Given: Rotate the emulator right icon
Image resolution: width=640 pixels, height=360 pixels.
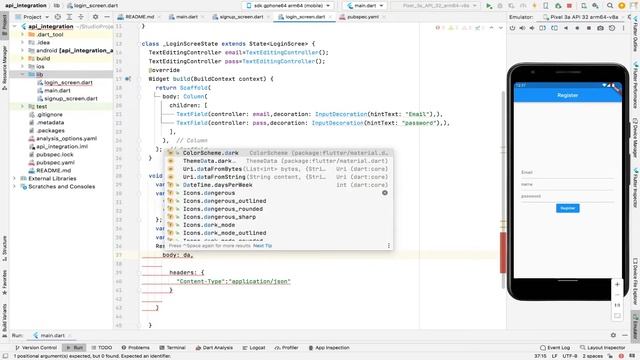Looking at the screenshot, I should (x=554, y=28).
